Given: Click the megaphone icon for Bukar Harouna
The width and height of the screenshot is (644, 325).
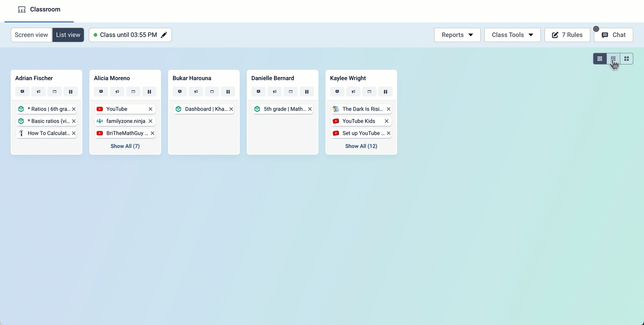Looking at the screenshot, I should tap(196, 92).
